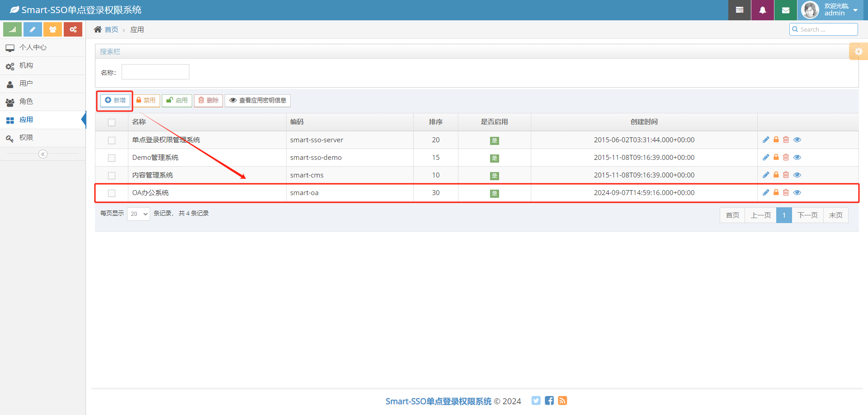Select page 1 in pagination

tap(784, 215)
